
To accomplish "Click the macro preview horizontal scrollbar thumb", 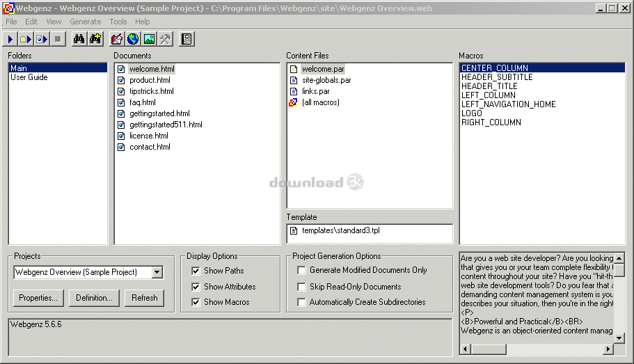I will (x=489, y=349).
